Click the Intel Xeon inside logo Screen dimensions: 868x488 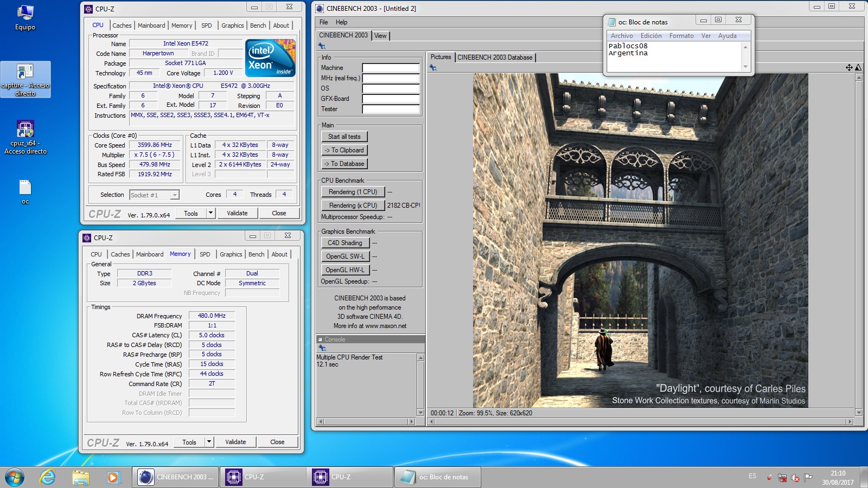pos(270,57)
